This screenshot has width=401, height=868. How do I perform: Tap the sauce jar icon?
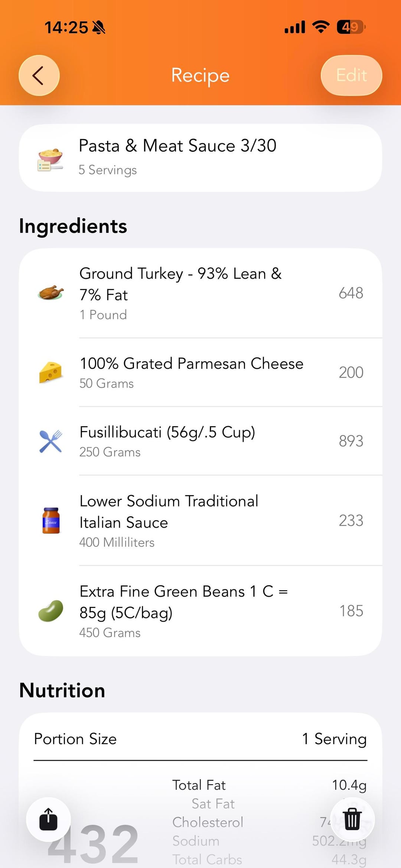pyautogui.click(x=51, y=520)
